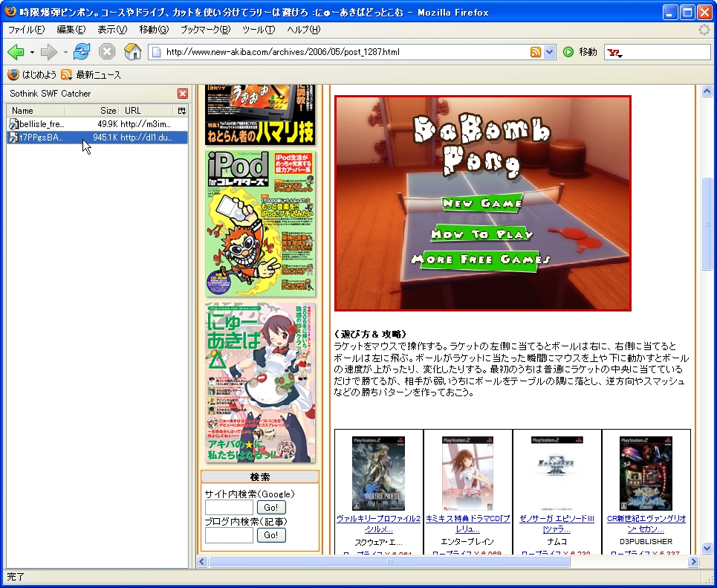This screenshot has height=588, width=717.
Task: Click the Firefox activity throbber icon
Action: pyautogui.click(x=704, y=30)
